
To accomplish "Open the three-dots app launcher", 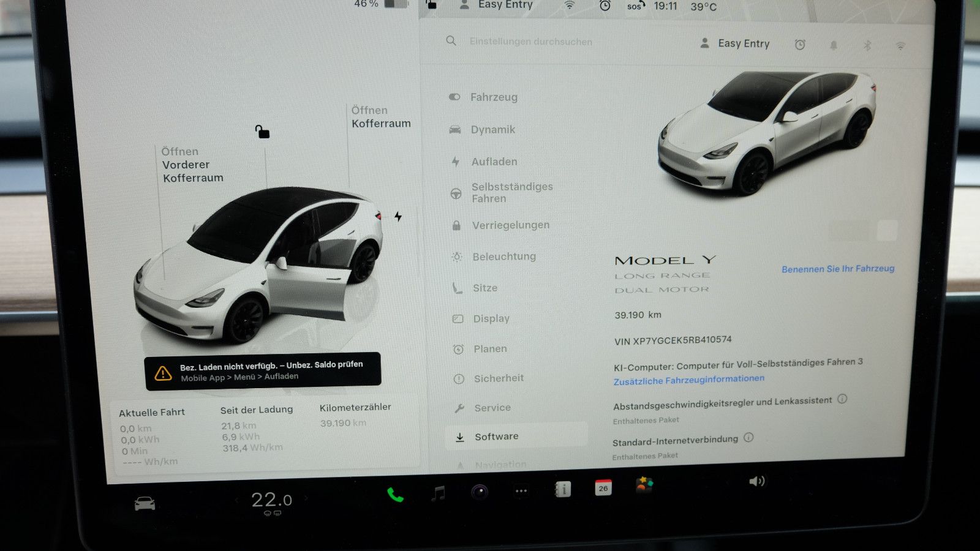I will 521,491.
